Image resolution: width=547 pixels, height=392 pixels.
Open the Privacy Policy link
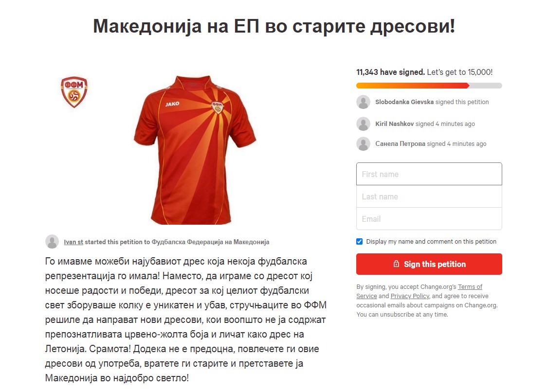(x=410, y=296)
